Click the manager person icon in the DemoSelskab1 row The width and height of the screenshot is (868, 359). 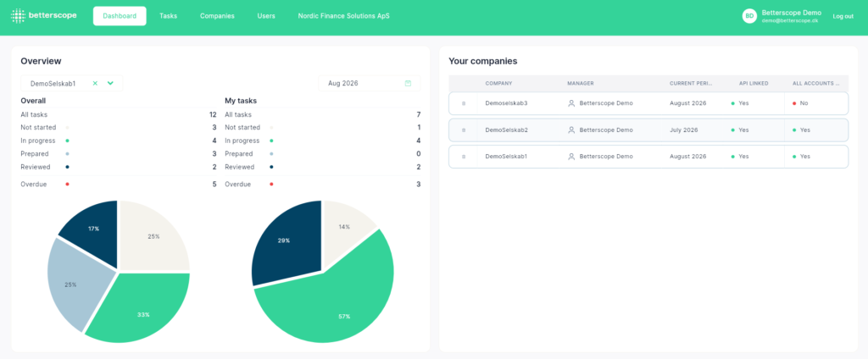click(x=571, y=157)
